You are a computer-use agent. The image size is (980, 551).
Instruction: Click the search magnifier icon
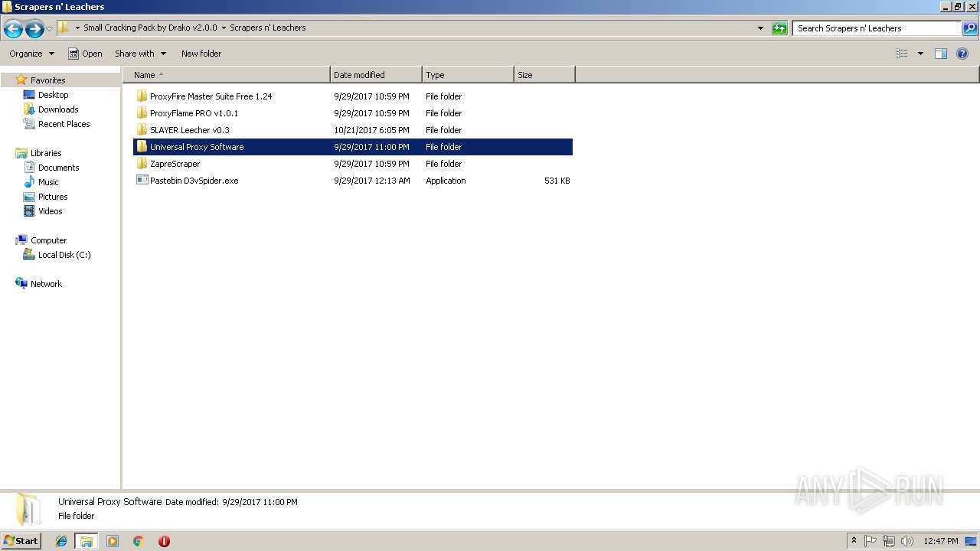(970, 28)
